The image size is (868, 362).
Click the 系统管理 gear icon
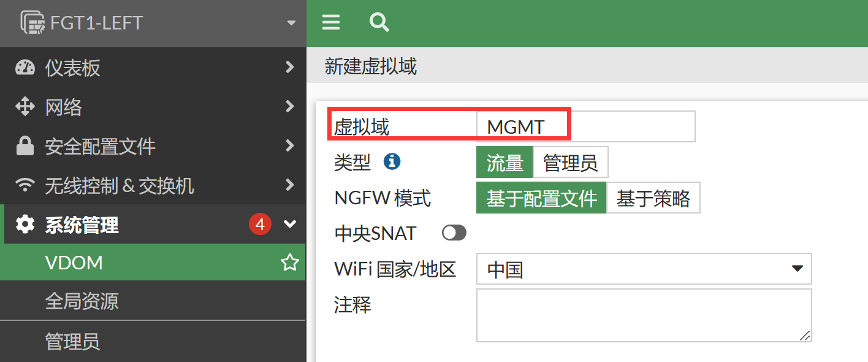click(x=25, y=225)
